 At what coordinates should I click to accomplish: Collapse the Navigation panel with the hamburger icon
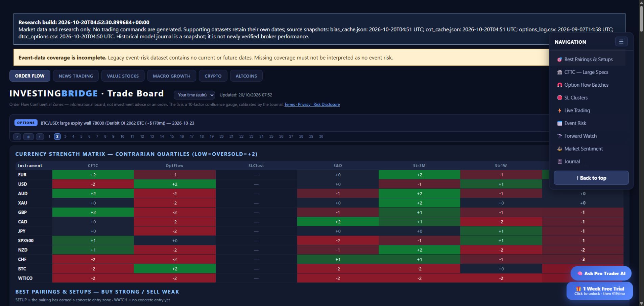tap(621, 42)
